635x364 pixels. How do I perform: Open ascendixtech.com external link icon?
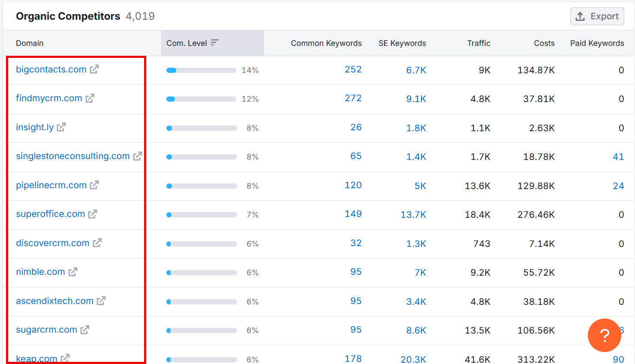pyautogui.click(x=101, y=301)
